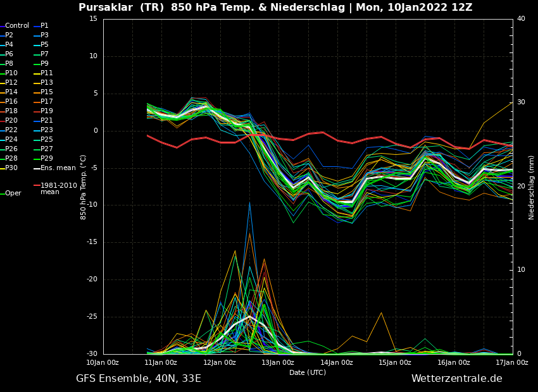Select the "Date (UTC)" axis title
The width and height of the screenshot is (538, 392).
point(308,372)
